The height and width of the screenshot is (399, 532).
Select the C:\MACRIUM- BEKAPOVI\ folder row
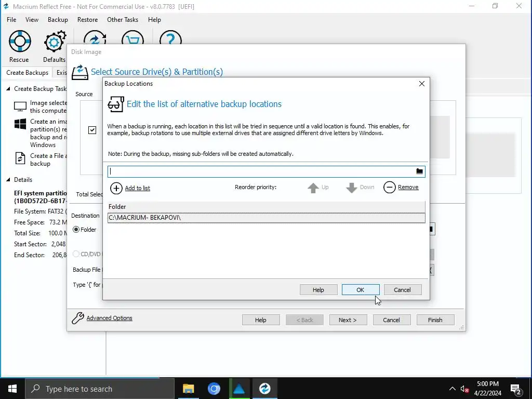[267, 218]
